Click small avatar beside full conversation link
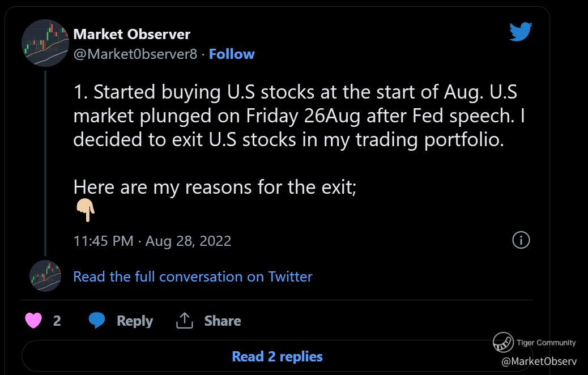588x375 pixels. click(x=45, y=276)
